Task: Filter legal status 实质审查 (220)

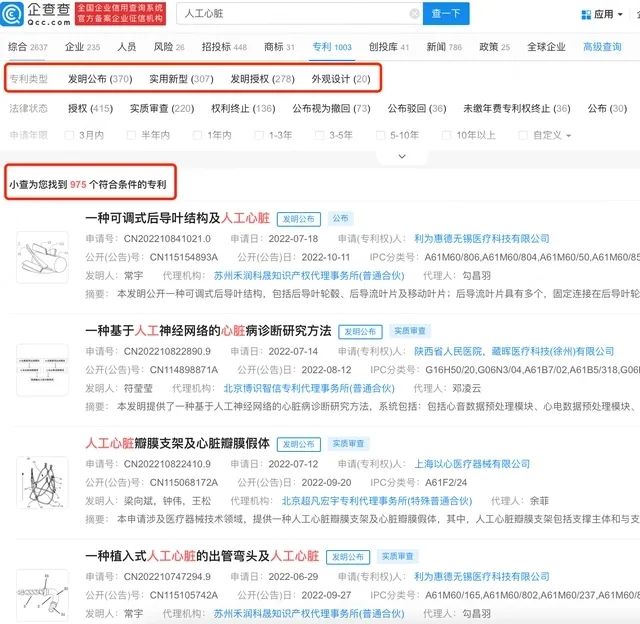Action: coord(162,109)
